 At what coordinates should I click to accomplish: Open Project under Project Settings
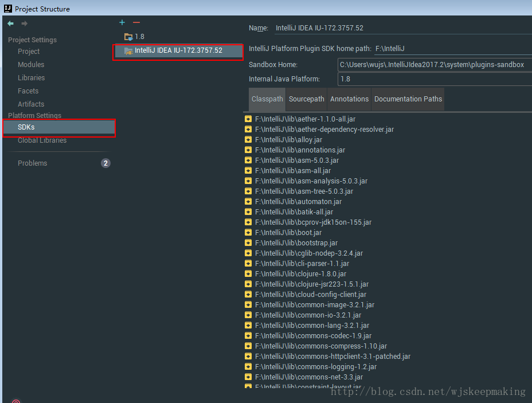(x=29, y=51)
